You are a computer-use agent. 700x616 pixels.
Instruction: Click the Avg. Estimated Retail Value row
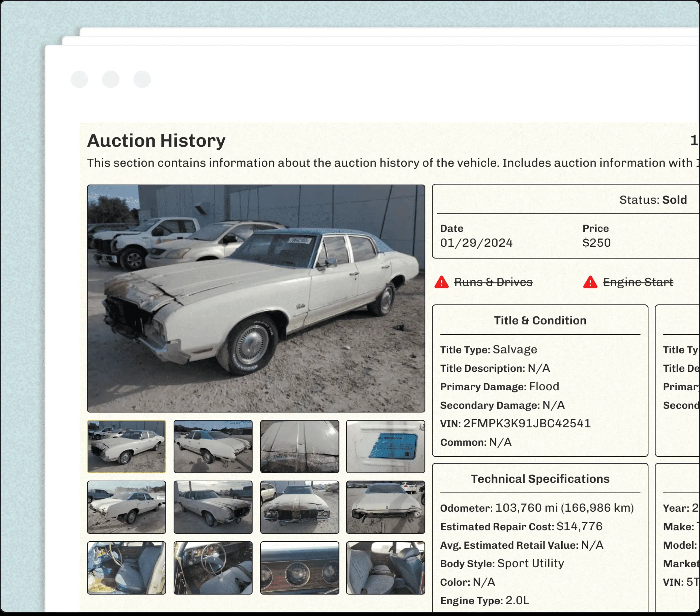(521, 545)
